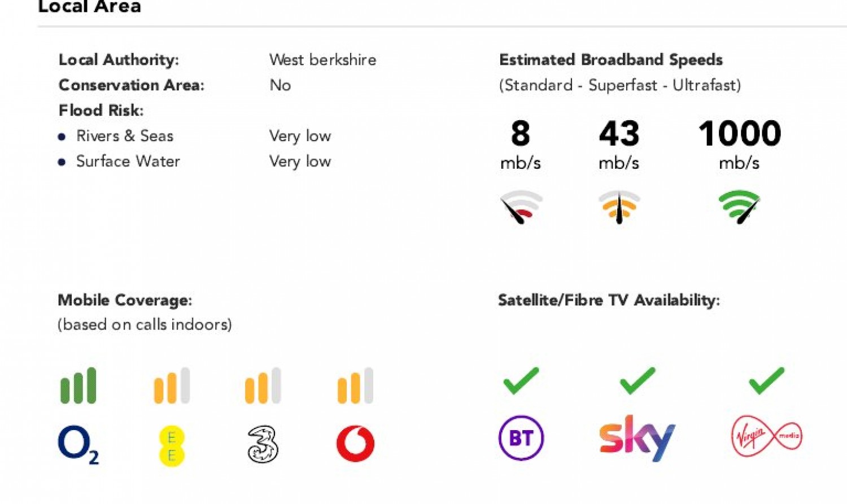The height and width of the screenshot is (504, 847).
Task: Click the green O2 signal bars
Action: click(78, 385)
